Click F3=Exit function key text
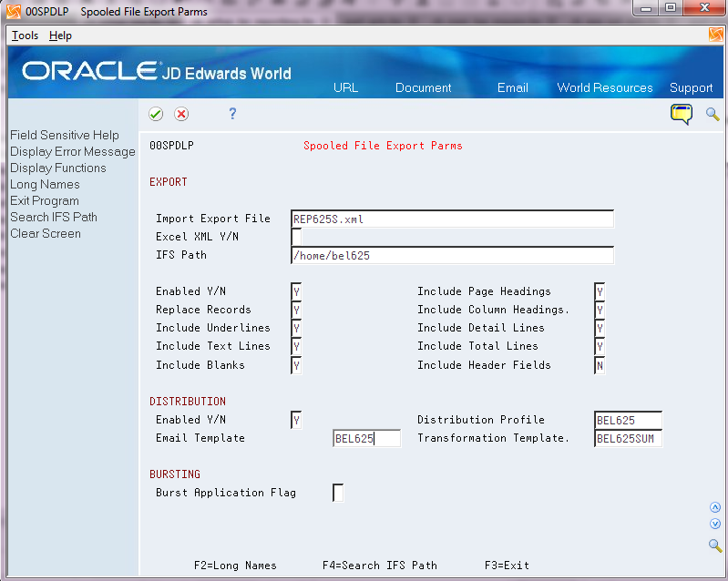This screenshot has height=581, width=728. pyautogui.click(x=507, y=566)
